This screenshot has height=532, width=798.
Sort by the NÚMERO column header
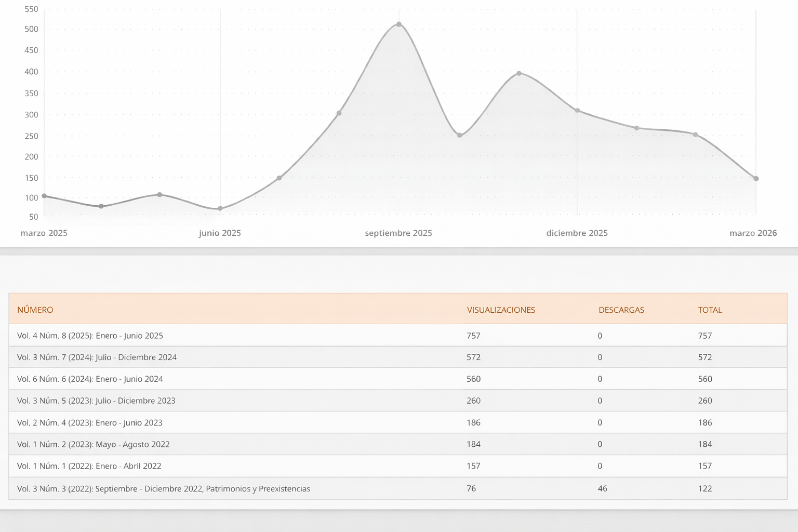click(35, 310)
